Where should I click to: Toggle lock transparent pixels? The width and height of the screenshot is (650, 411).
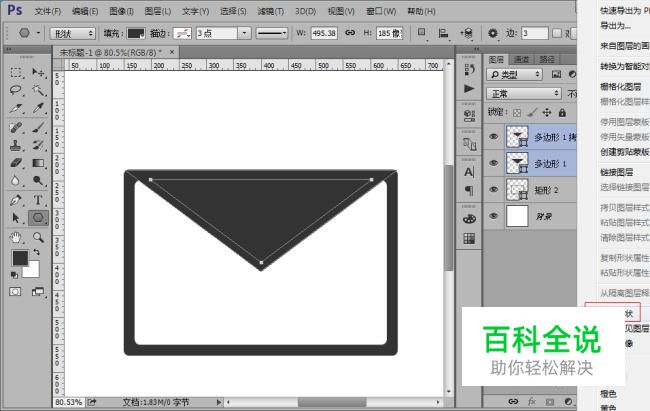point(517,113)
